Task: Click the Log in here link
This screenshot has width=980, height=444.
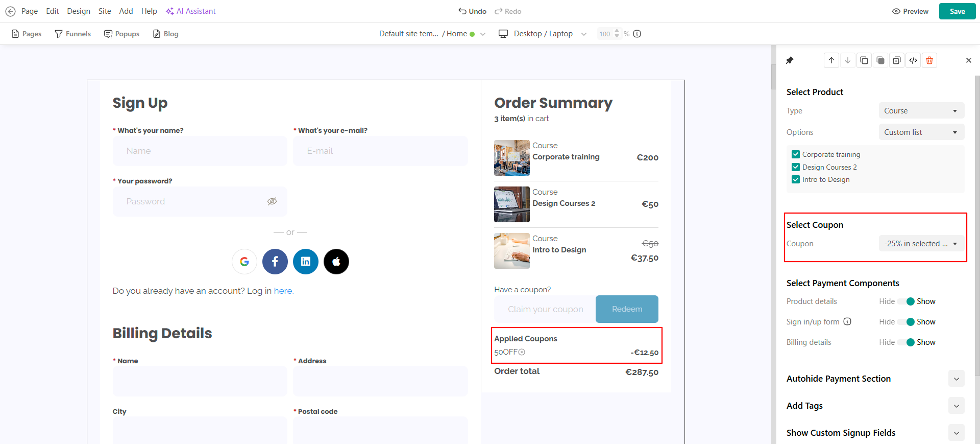Action: pos(284,291)
